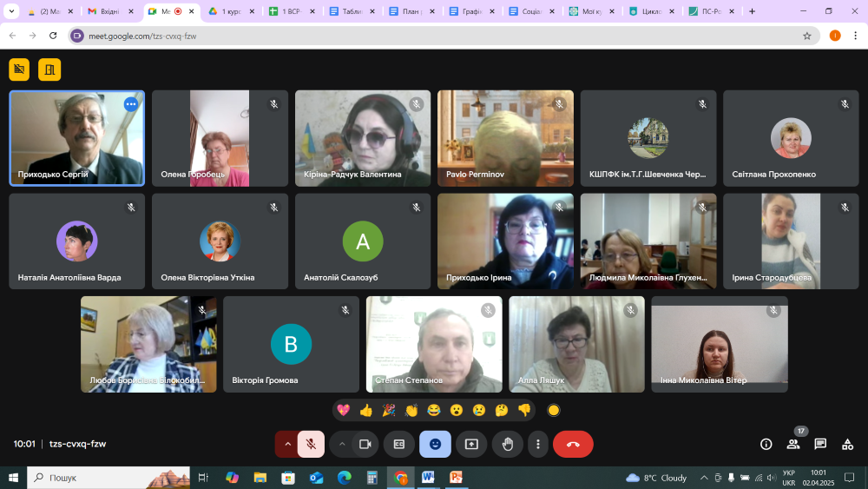Open Chrome three-dot menu

pos(855,36)
